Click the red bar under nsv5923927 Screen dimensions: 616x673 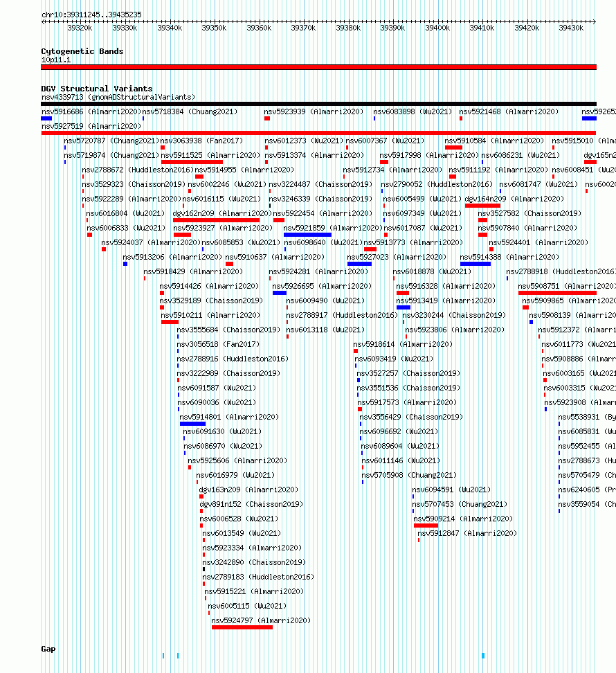pyautogui.click(x=182, y=235)
